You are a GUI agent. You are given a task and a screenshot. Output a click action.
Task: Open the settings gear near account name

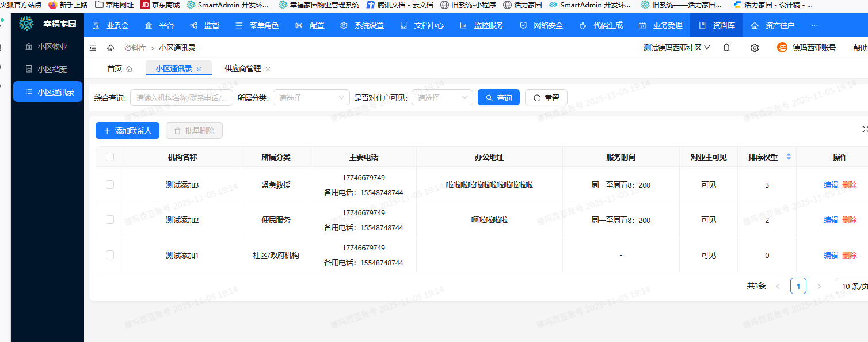754,48
